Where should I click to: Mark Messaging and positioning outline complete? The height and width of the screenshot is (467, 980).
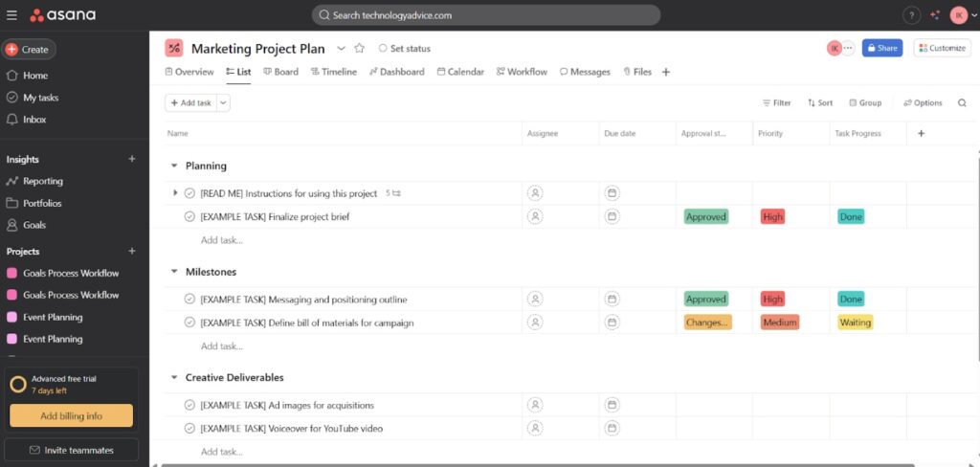click(x=190, y=299)
